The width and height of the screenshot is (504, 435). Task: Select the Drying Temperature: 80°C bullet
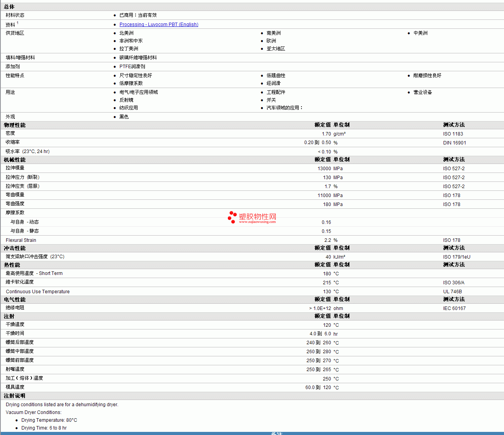tap(49, 420)
